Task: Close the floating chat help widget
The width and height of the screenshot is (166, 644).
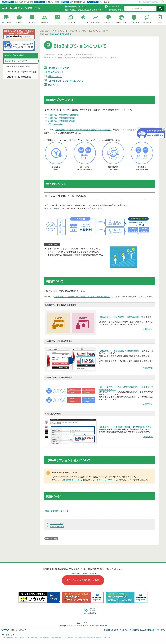Action: (x=164, y=129)
